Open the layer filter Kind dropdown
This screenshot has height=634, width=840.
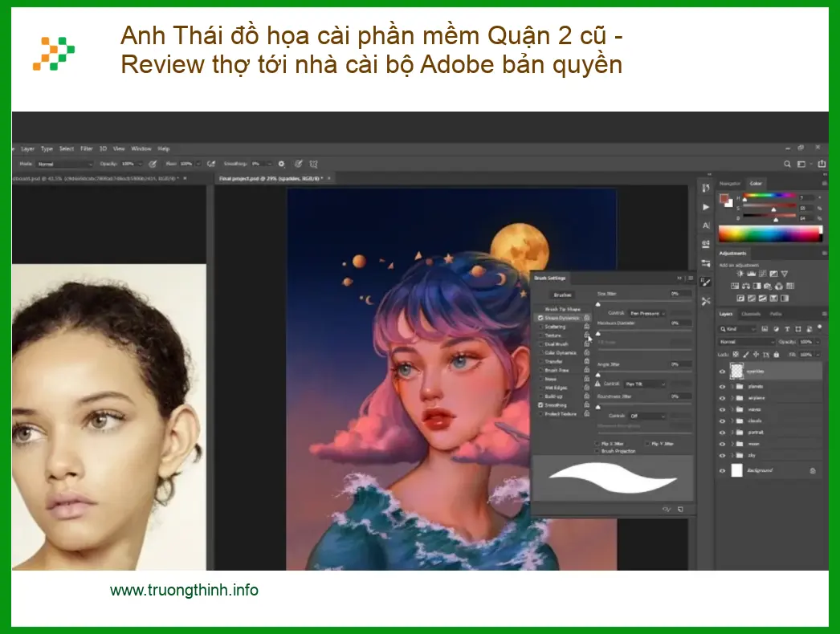(737, 329)
